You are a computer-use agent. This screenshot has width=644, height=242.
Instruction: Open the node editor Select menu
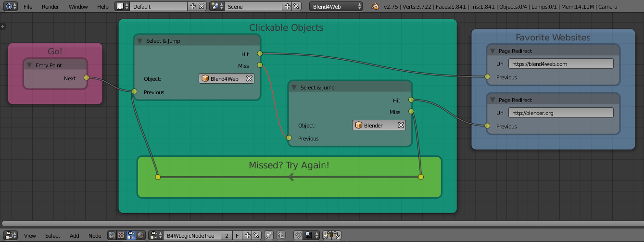53,236
